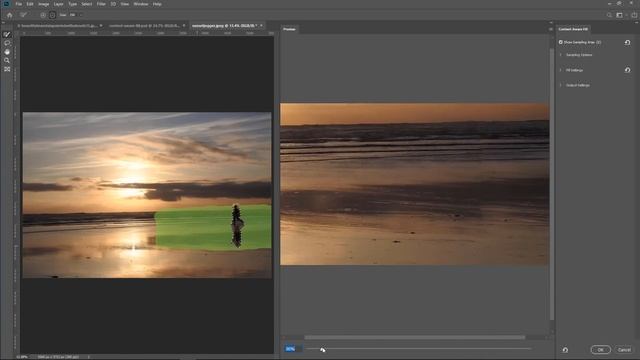Select the Content-Aware Fill panel tab
The width and height of the screenshot is (640, 360).
(x=573, y=29)
